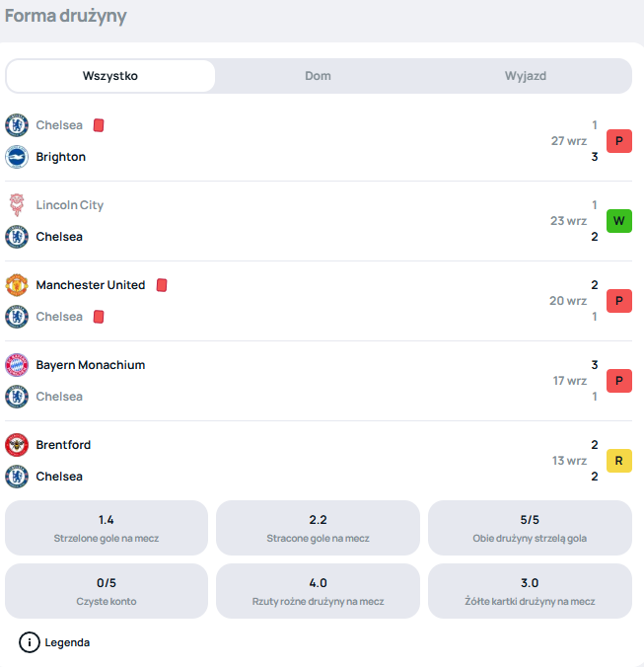This screenshot has width=644, height=667.
Task: Open the Legenda link
Action: (67, 642)
